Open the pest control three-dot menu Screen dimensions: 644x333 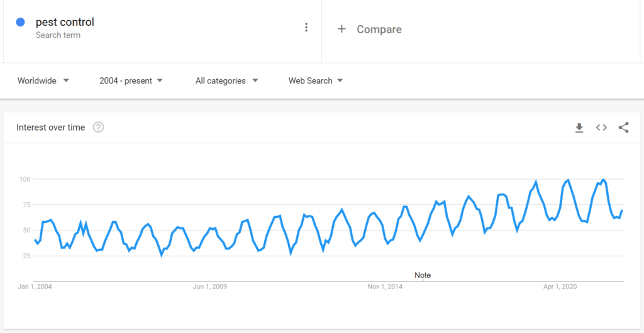(306, 28)
